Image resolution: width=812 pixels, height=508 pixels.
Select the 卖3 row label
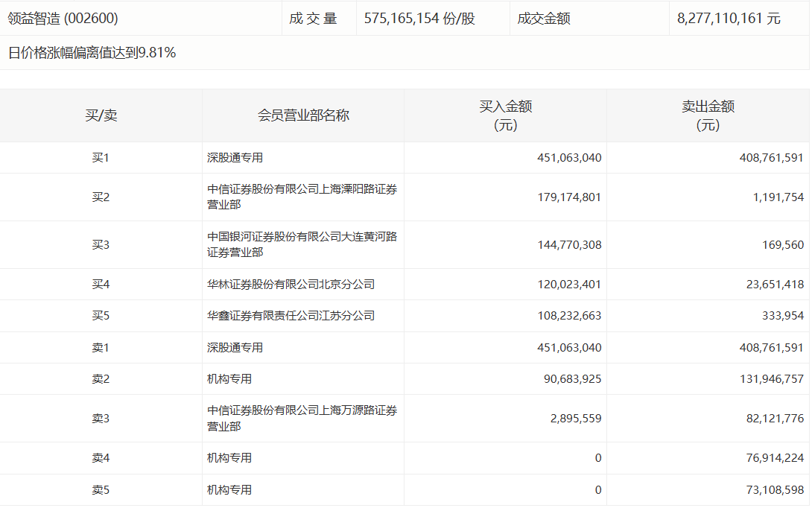[101, 419]
